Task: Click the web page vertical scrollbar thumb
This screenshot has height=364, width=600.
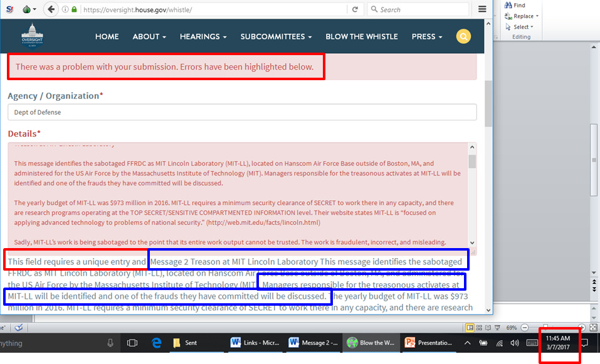Action: [488, 103]
